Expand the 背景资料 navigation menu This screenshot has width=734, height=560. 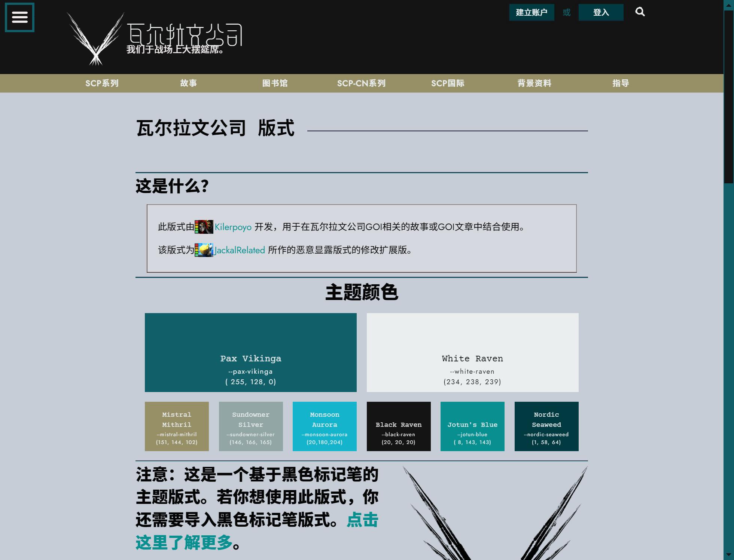click(534, 83)
